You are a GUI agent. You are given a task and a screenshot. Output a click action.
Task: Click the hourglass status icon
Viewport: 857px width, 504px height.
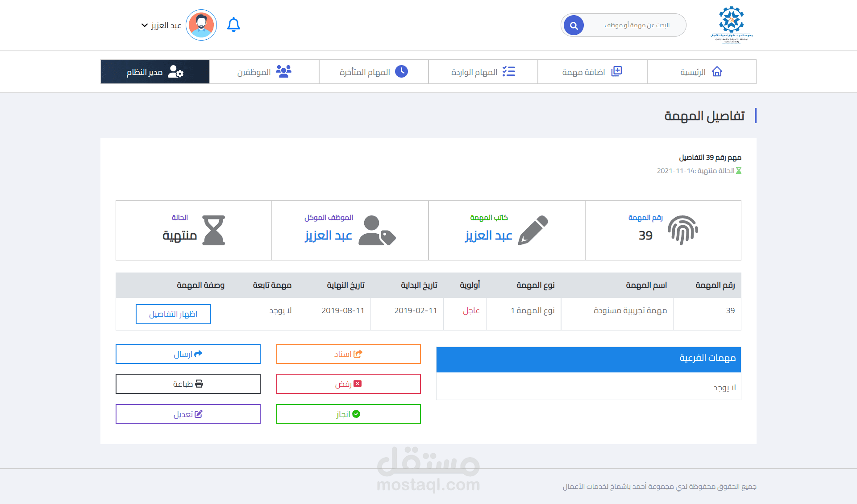[213, 230]
